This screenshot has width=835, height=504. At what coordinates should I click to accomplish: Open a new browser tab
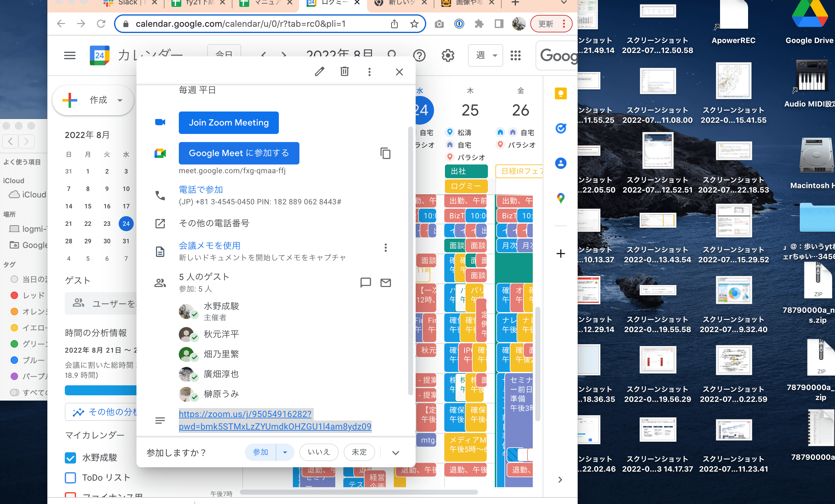tap(515, 3)
